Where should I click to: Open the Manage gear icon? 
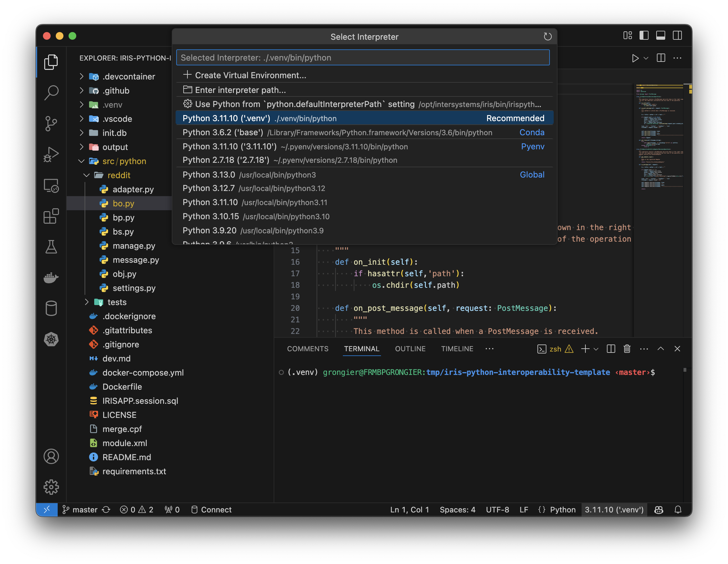[x=51, y=487]
